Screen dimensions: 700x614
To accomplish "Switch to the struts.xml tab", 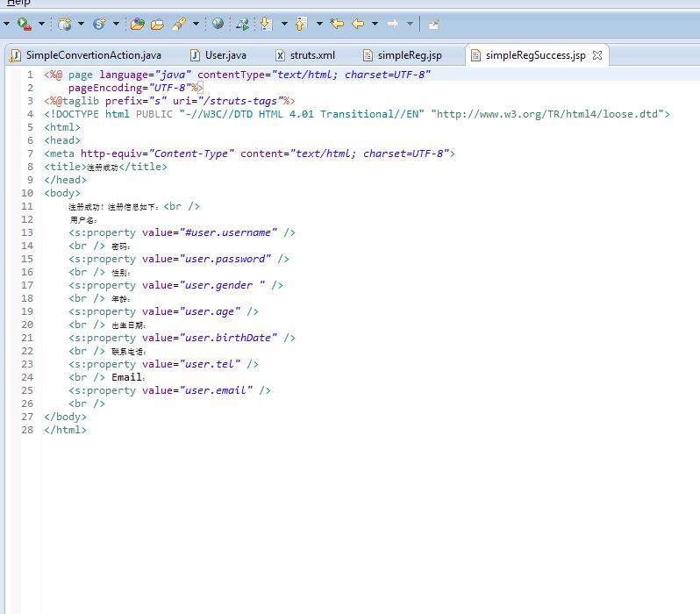I will pyautogui.click(x=305, y=55).
